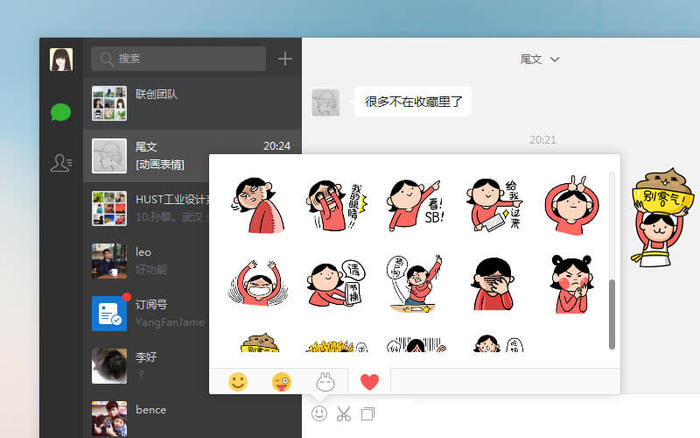The image size is (700, 438).
Task: Click the plus button to start chat
Action: pos(285,58)
